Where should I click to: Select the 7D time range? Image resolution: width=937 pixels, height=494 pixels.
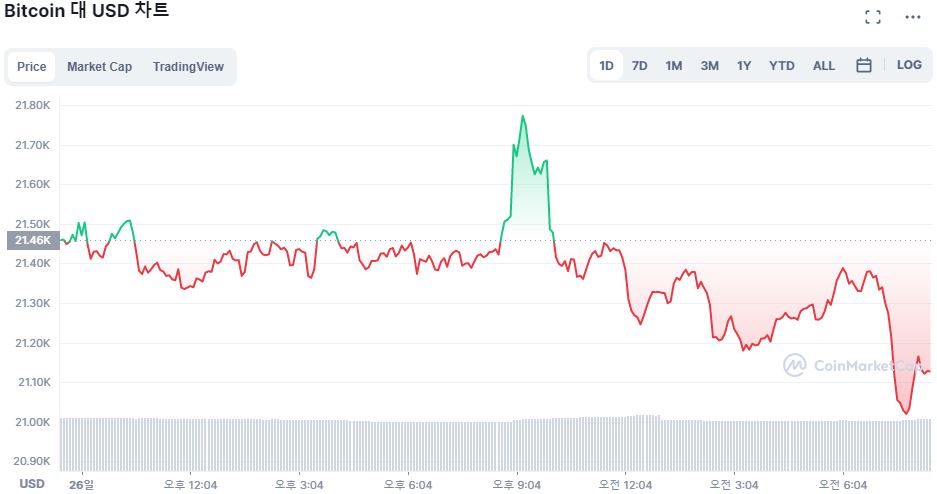pos(640,66)
